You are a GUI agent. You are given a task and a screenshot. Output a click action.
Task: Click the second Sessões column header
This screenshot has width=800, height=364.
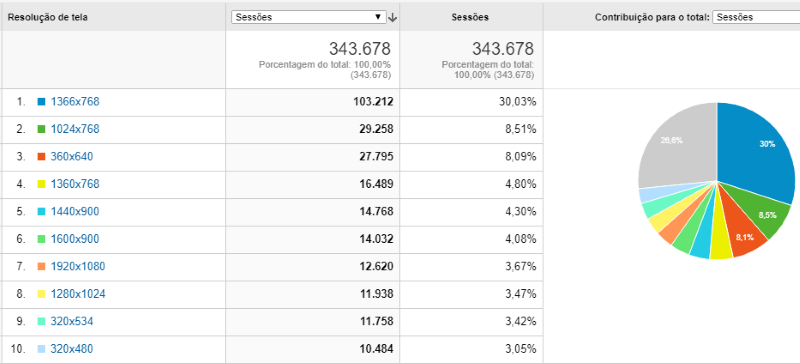[x=470, y=17]
